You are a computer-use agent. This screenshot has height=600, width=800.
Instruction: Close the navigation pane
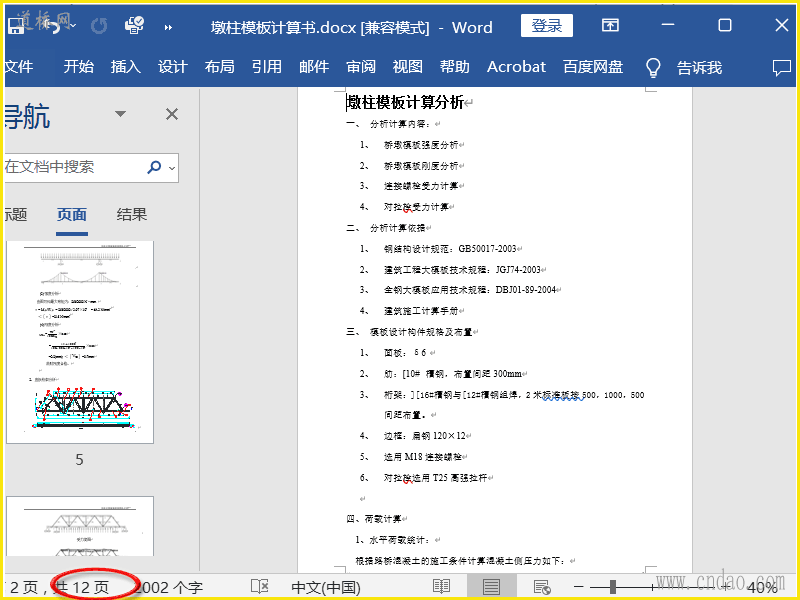click(172, 114)
